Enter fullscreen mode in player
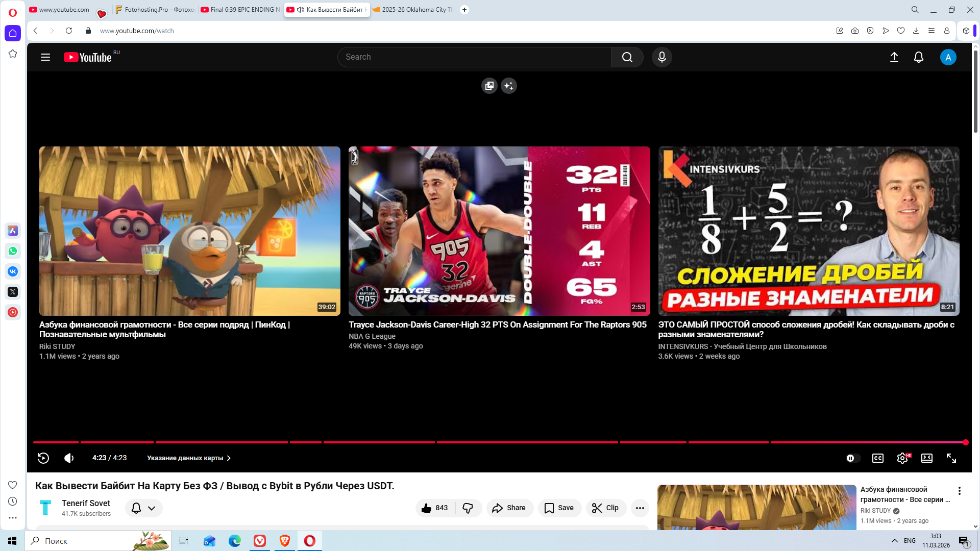The image size is (980, 551). (951, 458)
